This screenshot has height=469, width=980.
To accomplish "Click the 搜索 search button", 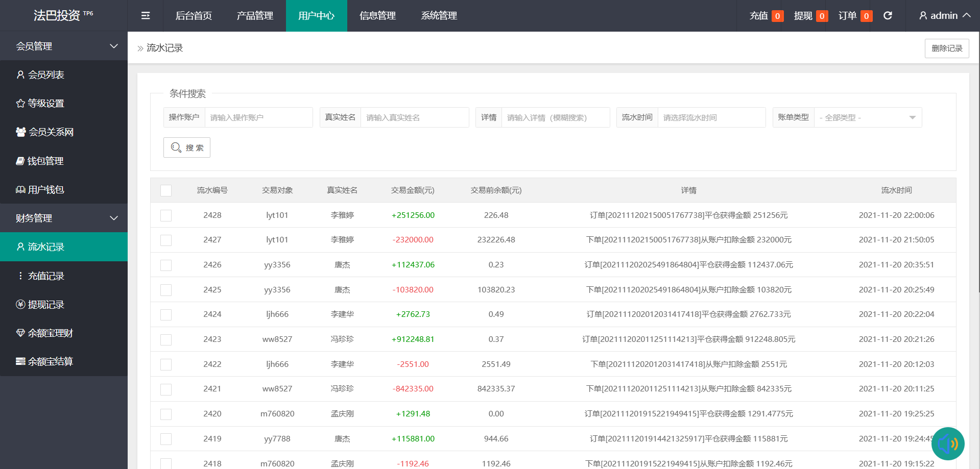I will (x=187, y=147).
